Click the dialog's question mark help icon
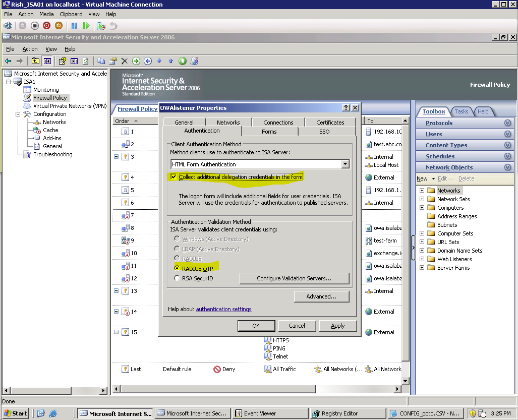 [x=346, y=108]
